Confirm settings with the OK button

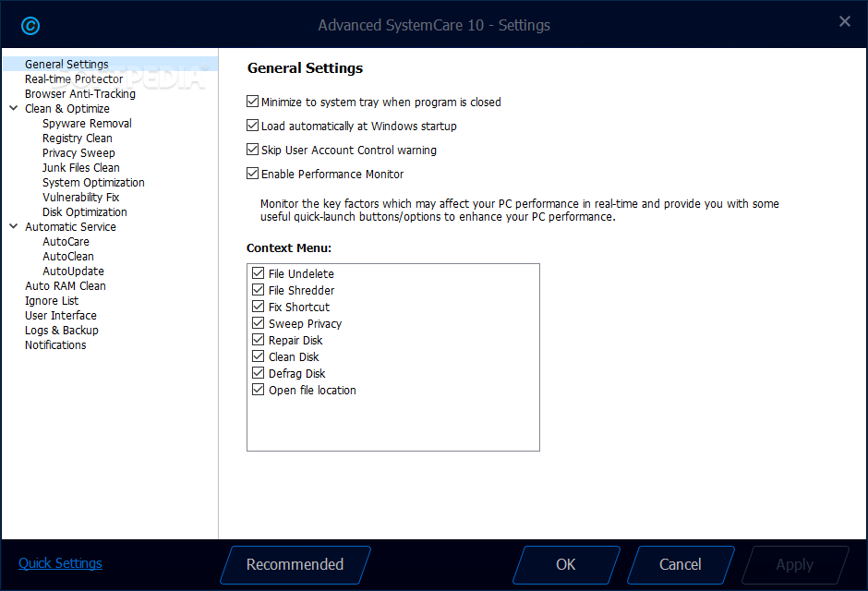[566, 564]
